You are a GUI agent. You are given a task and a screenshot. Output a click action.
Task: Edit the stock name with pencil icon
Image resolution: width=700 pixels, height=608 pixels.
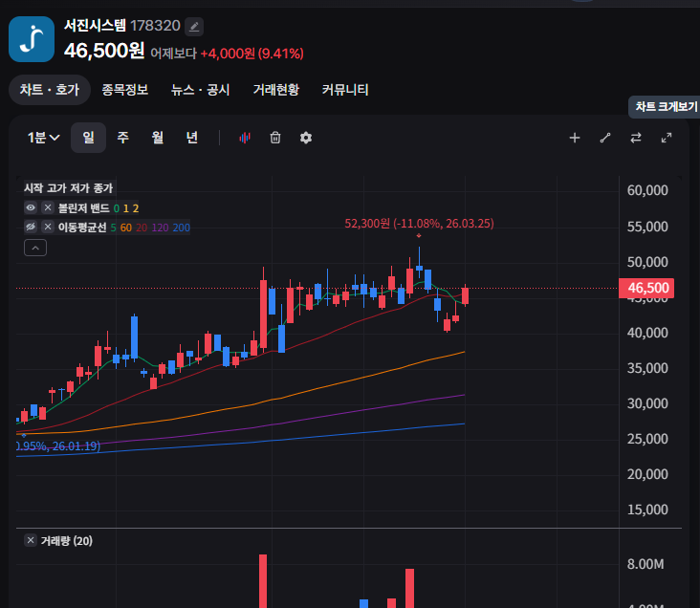pyautogui.click(x=194, y=27)
